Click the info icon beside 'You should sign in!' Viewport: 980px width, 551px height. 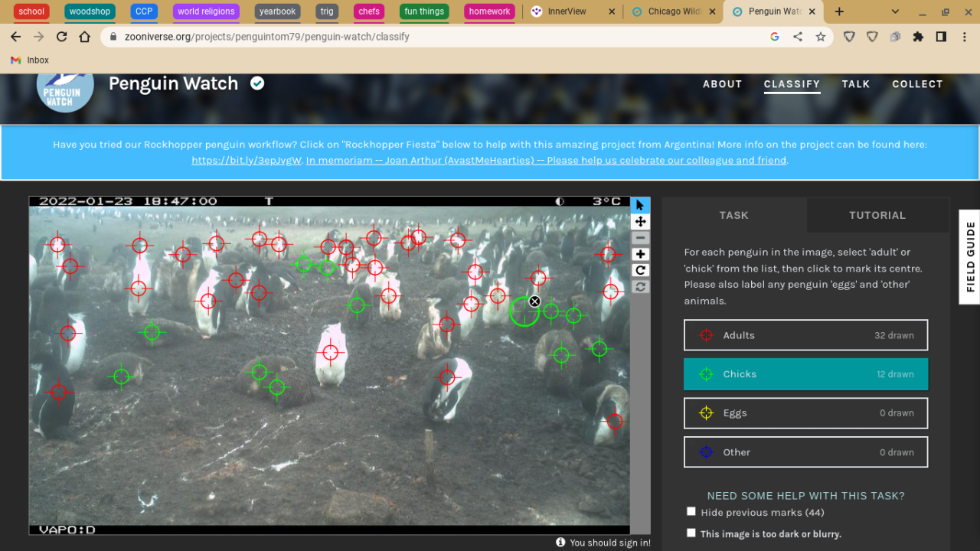tap(560, 543)
